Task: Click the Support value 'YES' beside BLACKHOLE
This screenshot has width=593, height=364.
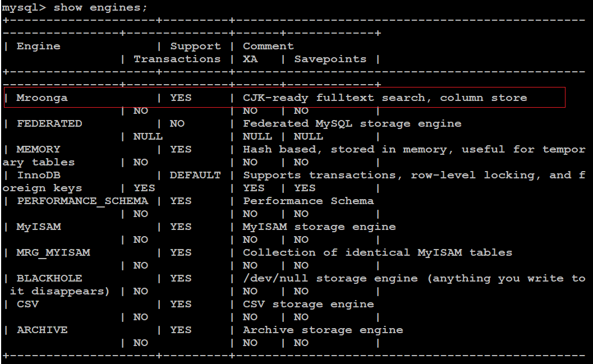Action: pos(181,278)
